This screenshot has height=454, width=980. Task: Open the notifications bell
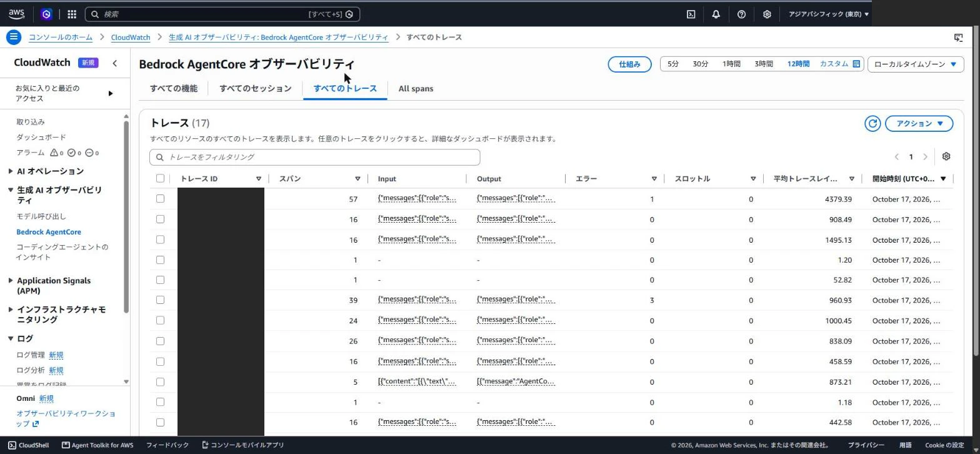[716, 14]
